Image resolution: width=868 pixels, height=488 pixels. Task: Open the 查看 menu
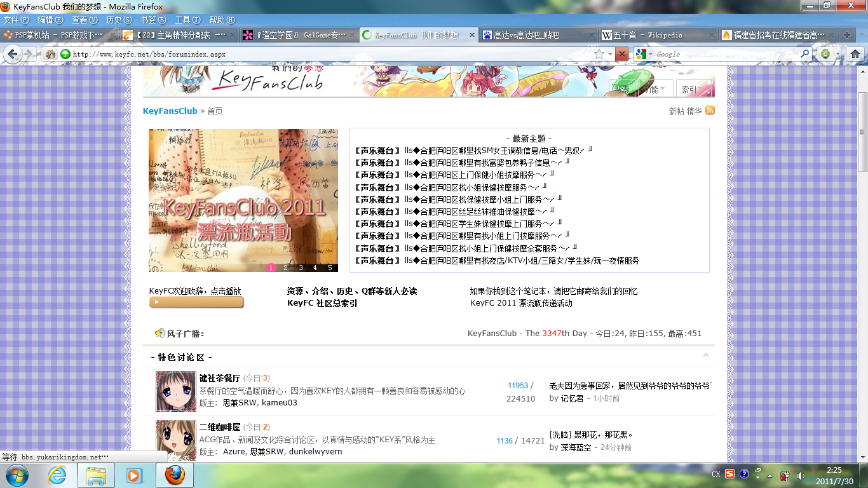(85, 20)
